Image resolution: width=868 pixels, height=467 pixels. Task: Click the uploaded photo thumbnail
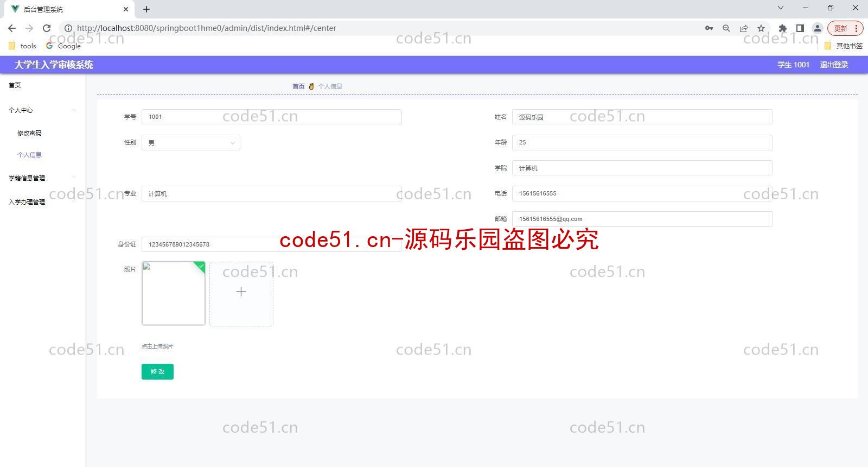pos(174,293)
